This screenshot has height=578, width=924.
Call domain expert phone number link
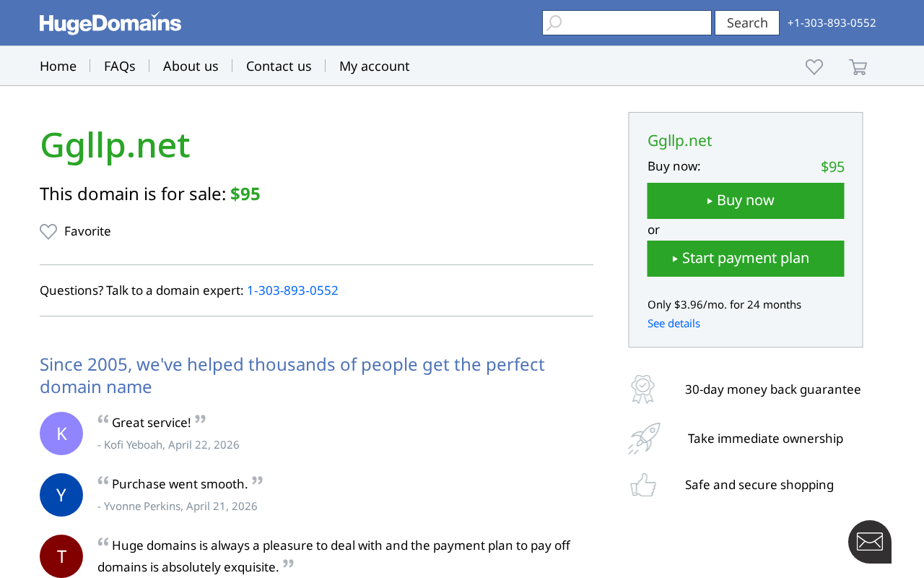coord(292,290)
